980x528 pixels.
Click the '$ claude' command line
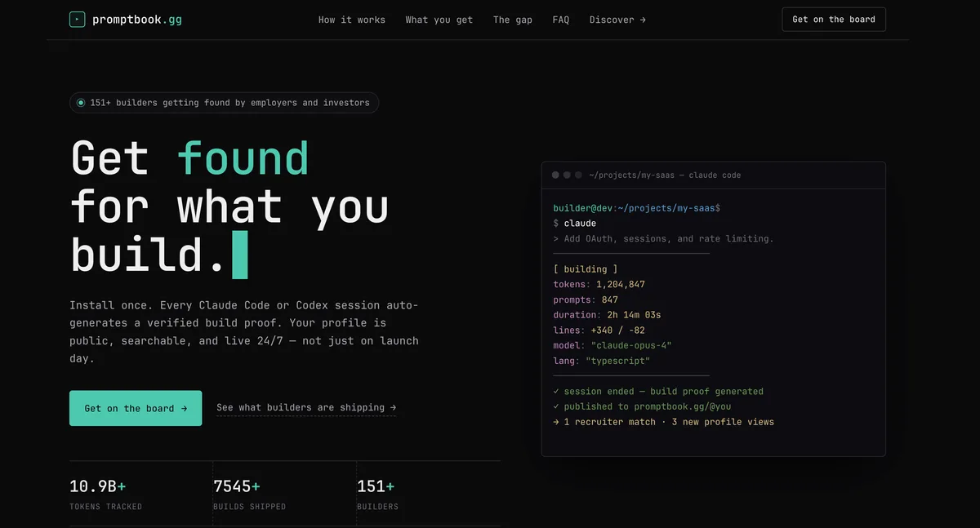point(575,223)
